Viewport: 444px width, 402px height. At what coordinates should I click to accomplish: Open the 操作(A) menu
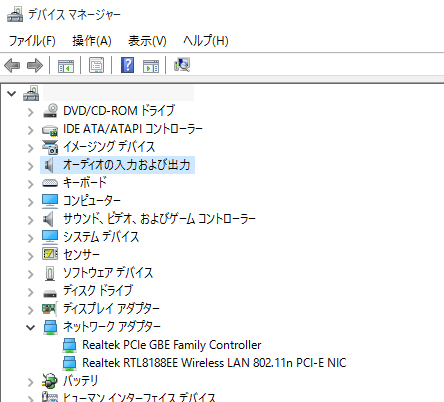tap(92, 41)
